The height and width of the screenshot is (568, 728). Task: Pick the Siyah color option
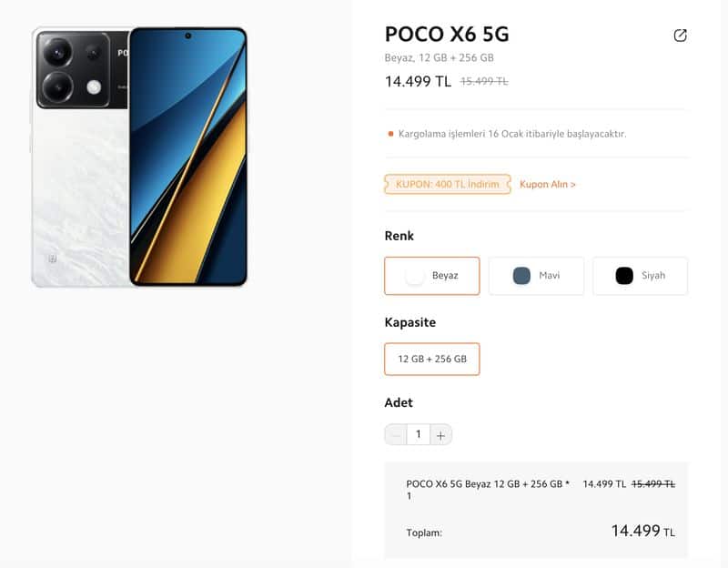click(640, 276)
